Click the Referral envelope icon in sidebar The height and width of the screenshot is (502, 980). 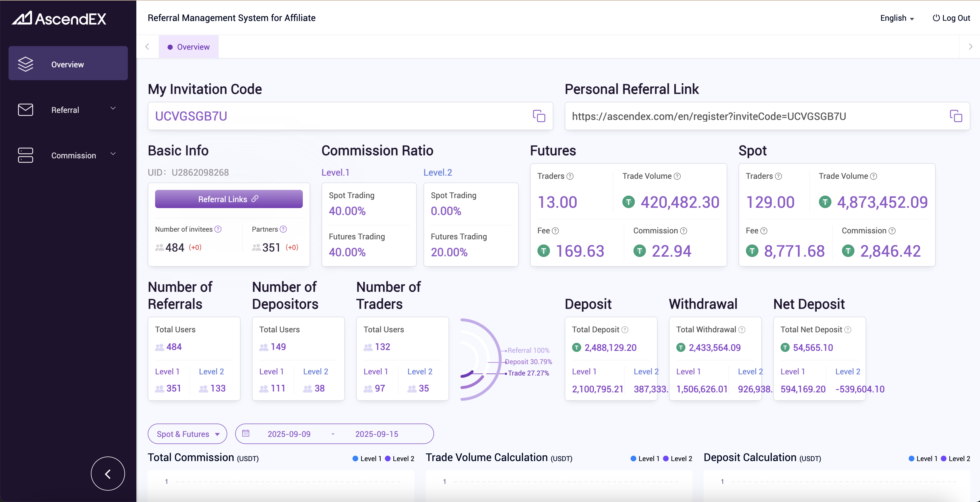[25, 110]
